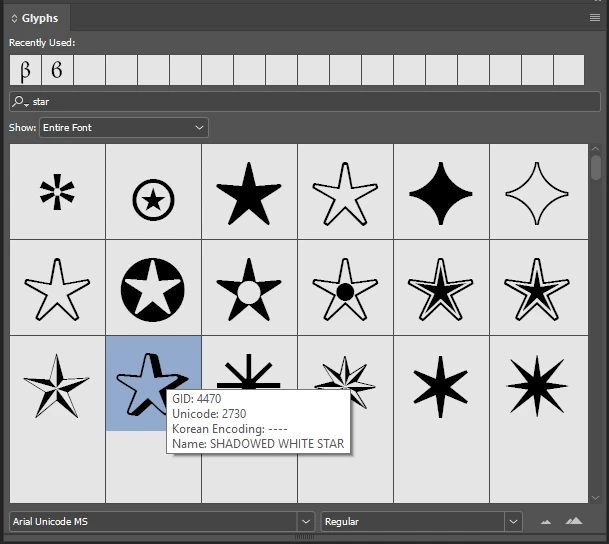Select the white four-pointed star glyph
The width and height of the screenshot is (609, 544).
tap(538, 192)
